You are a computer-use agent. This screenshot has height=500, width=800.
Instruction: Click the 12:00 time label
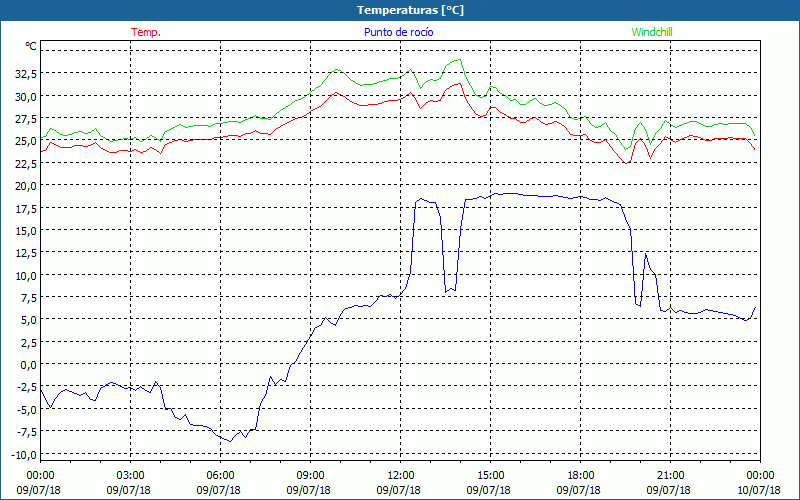(x=401, y=476)
